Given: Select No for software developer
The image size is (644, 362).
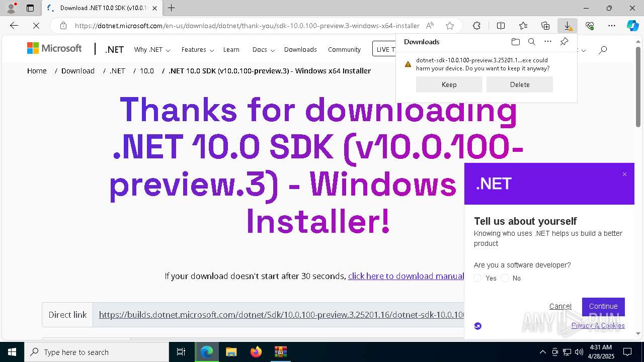Looking at the screenshot, I should tap(505, 278).
